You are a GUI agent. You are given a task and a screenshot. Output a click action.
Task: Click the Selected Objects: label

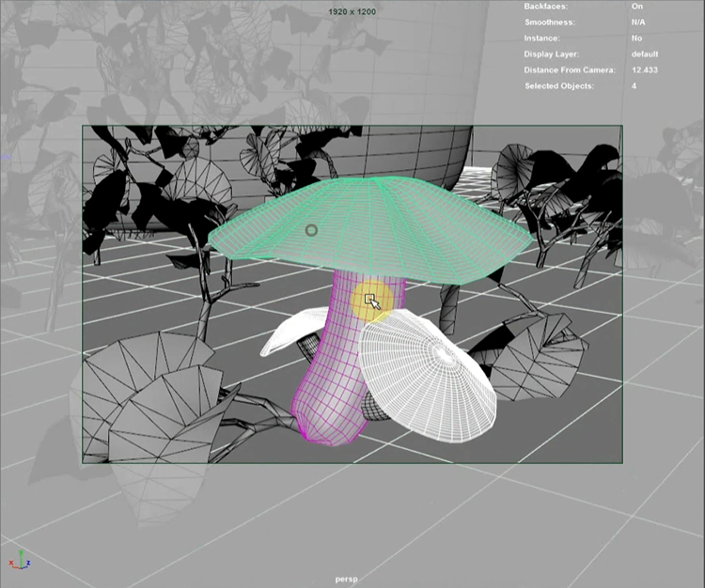pos(559,85)
